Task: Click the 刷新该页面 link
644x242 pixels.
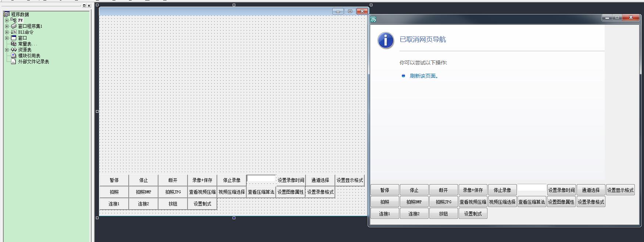Action: [423, 76]
